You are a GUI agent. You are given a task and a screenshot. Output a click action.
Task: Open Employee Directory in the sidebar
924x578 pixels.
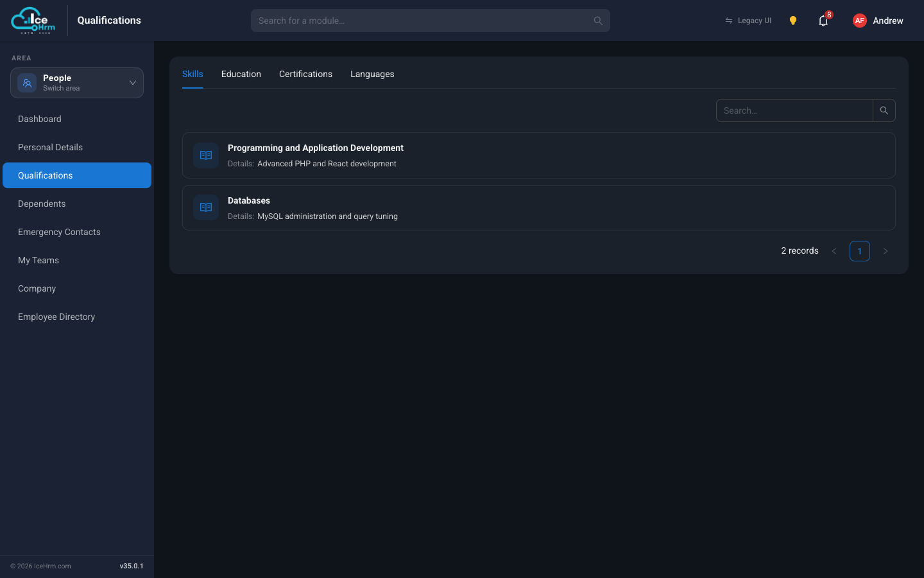(77, 317)
